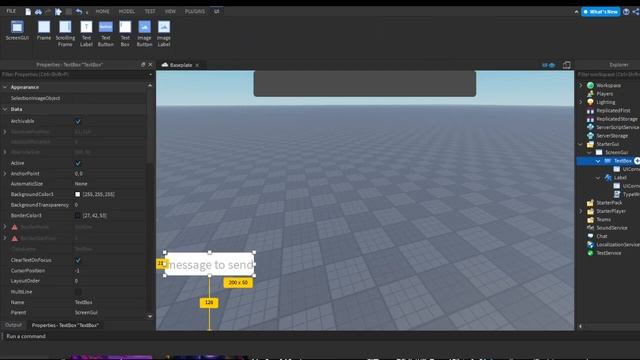This screenshot has width=640, height=360.
Task: Toggle the Active checkbox
Action: tap(78, 163)
